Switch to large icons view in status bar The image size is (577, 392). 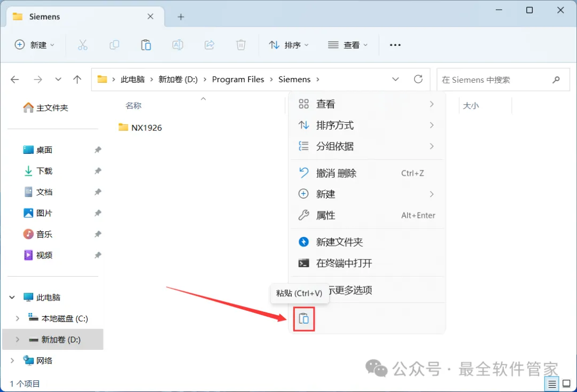pyautogui.click(x=567, y=384)
